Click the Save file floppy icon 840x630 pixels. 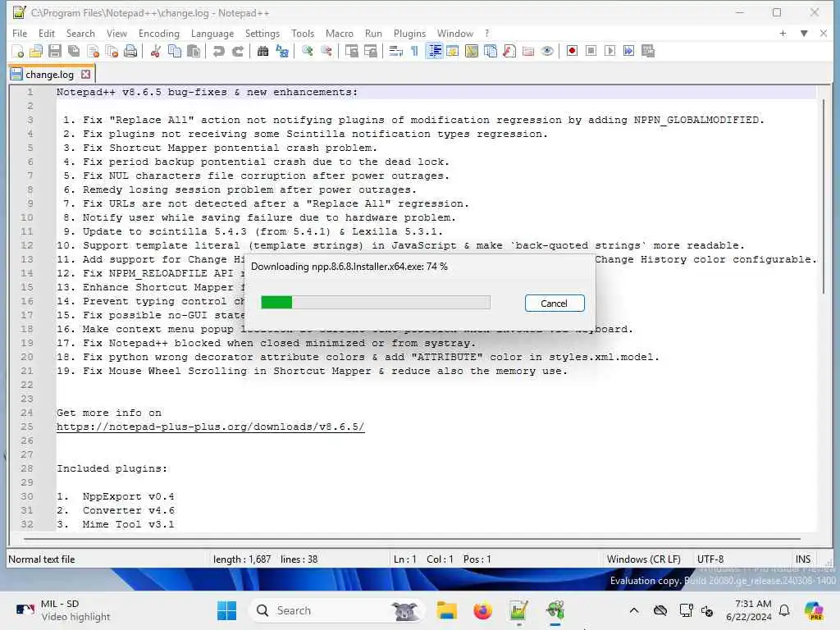pos(55,52)
